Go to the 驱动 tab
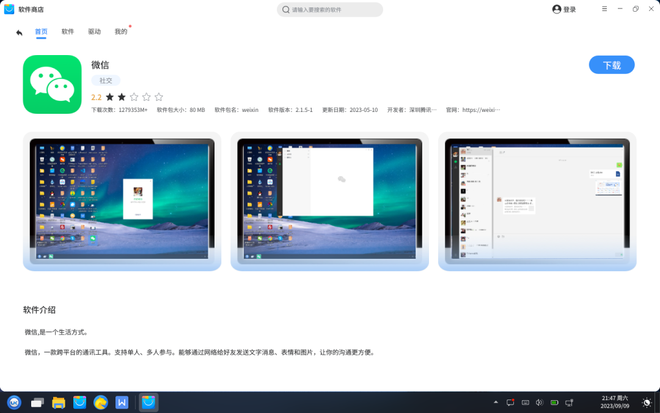The image size is (660, 413). [x=94, y=32]
